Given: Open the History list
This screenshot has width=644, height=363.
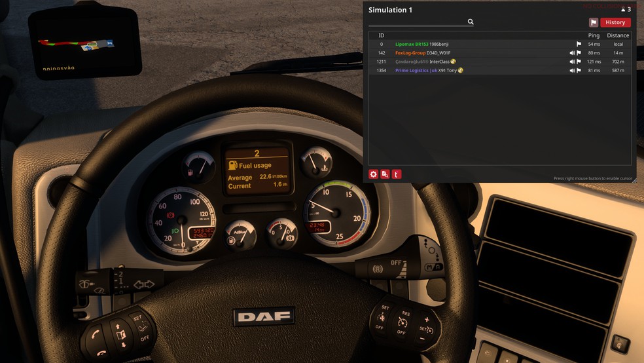Looking at the screenshot, I should pos(615,22).
